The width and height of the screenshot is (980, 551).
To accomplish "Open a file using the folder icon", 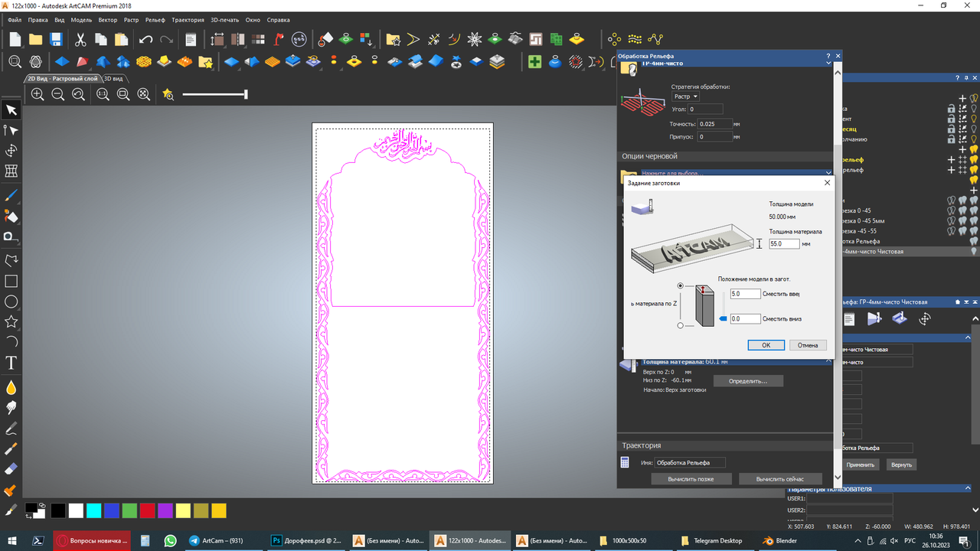I will coord(35,39).
